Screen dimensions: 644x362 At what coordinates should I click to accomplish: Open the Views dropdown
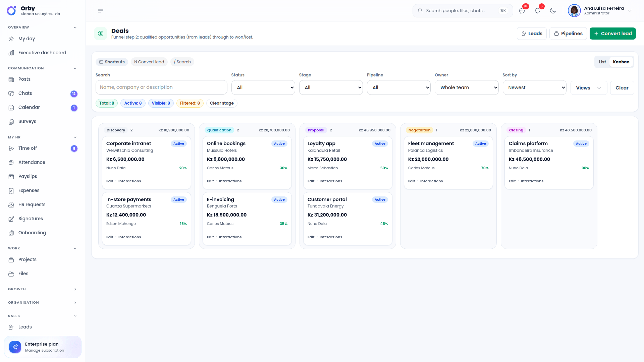click(x=589, y=88)
